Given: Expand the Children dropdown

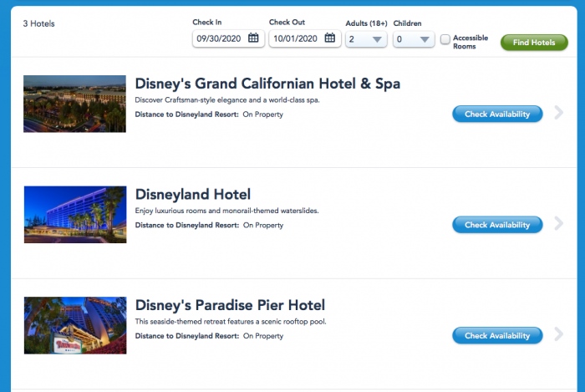Looking at the screenshot, I should pyautogui.click(x=414, y=38).
